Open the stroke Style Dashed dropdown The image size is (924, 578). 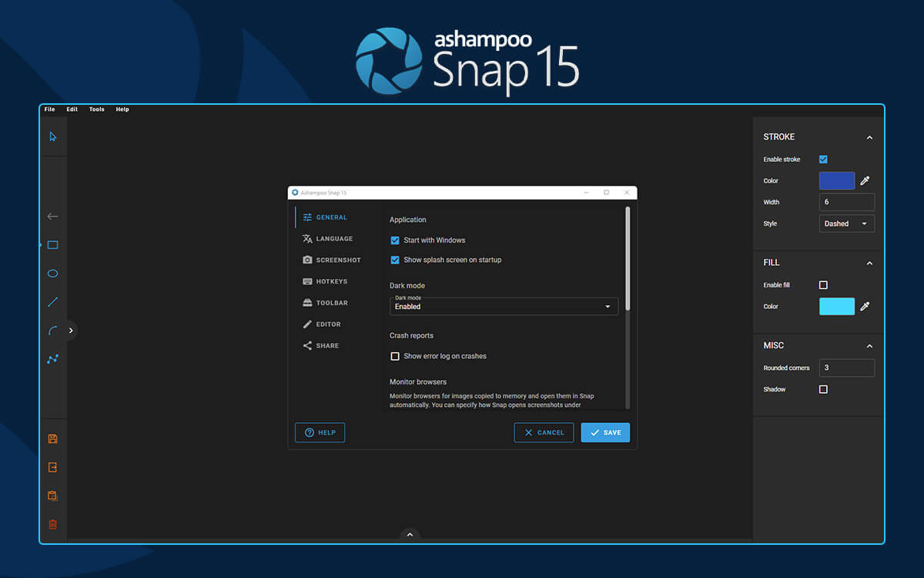pyautogui.click(x=847, y=224)
